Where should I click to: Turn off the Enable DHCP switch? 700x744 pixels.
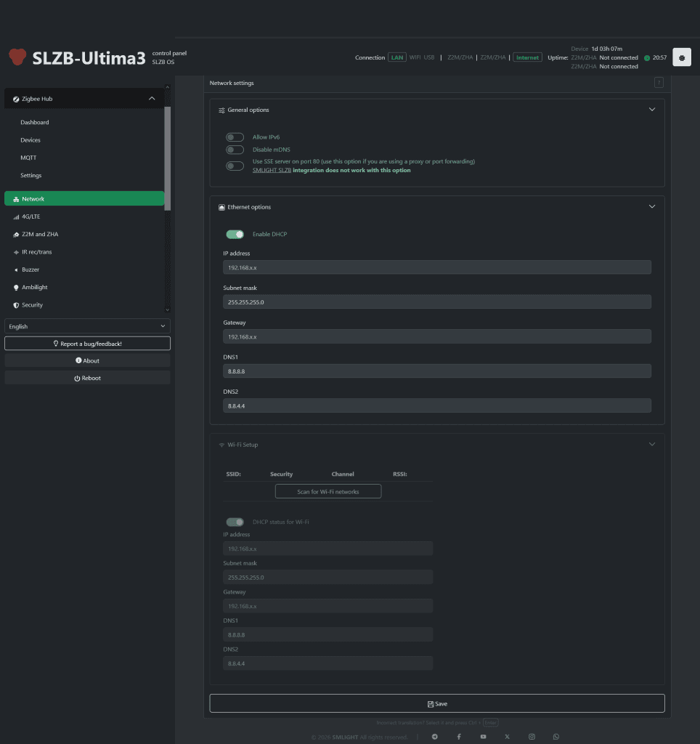point(235,234)
